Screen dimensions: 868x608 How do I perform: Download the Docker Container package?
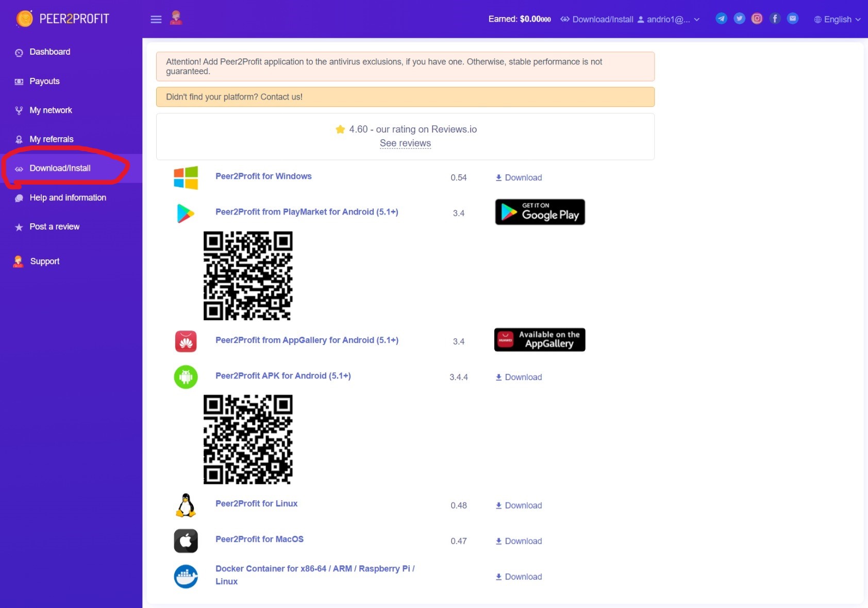point(519,577)
